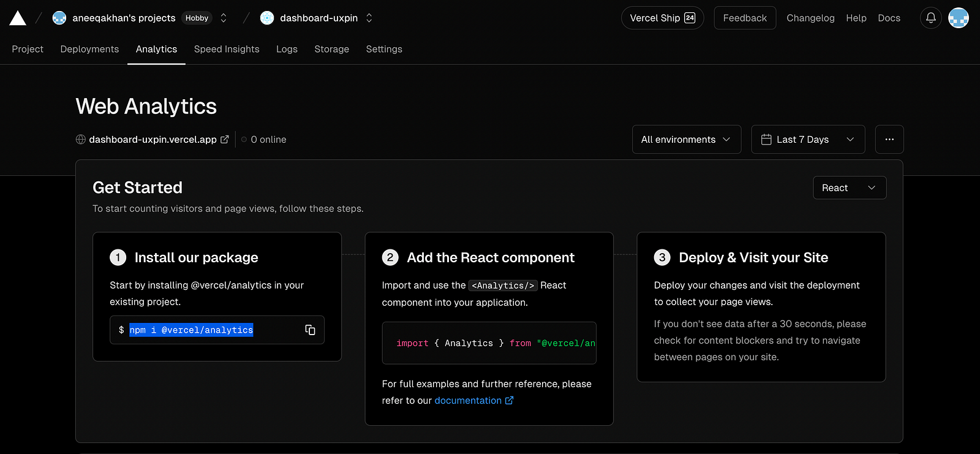Open the React framework dropdown
Viewport: 980px width, 454px height.
(850, 187)
